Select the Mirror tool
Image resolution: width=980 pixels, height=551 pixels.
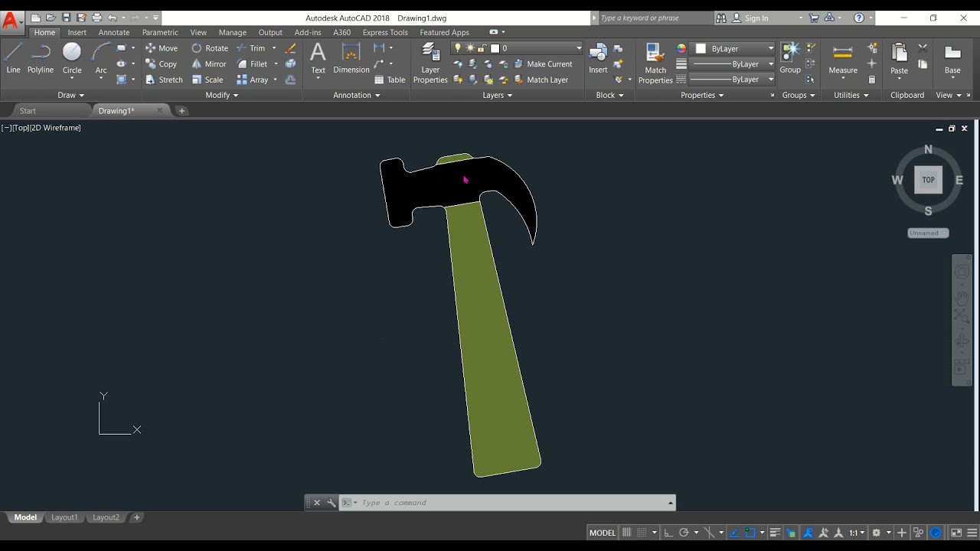(209, 64)
